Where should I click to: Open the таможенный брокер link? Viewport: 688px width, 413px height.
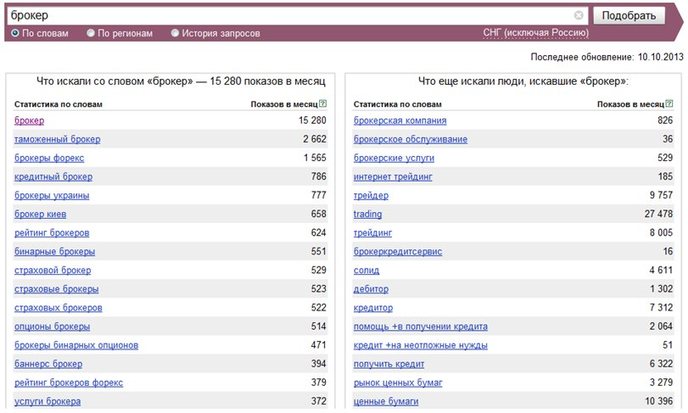[x=57, y=139]
